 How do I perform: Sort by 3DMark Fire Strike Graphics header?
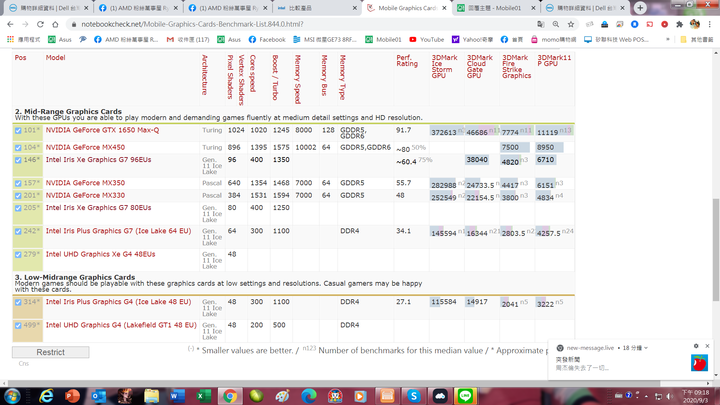point(517,67)
